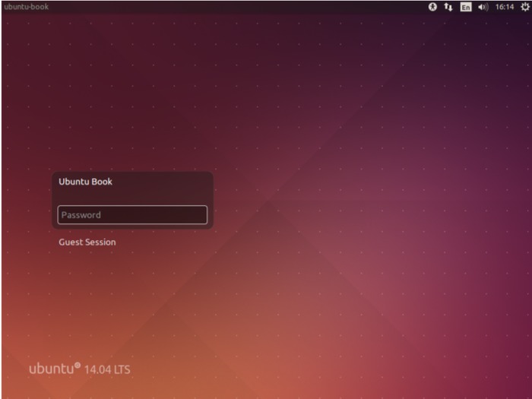Start a Guest Session
The image size is (532, 399).
[x=87, y=242]
